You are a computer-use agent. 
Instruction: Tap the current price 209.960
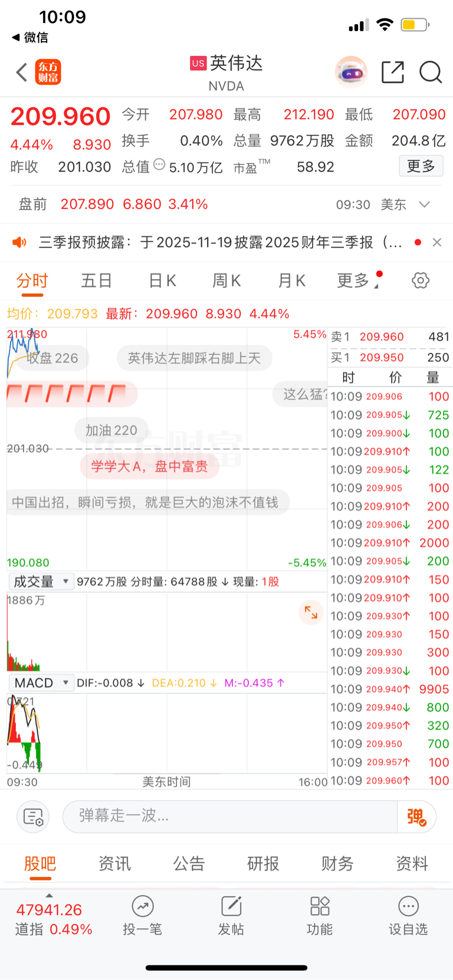point(61,117)
